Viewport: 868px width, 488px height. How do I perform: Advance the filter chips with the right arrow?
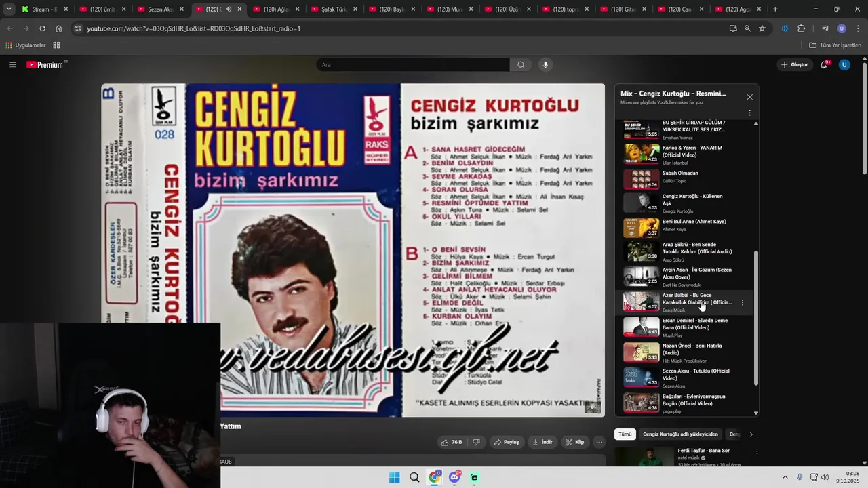pos(751,434)
